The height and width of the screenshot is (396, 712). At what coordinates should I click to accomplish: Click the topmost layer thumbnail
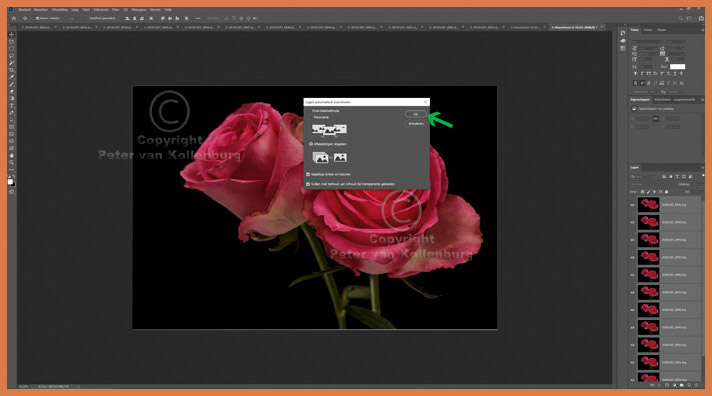648,205
